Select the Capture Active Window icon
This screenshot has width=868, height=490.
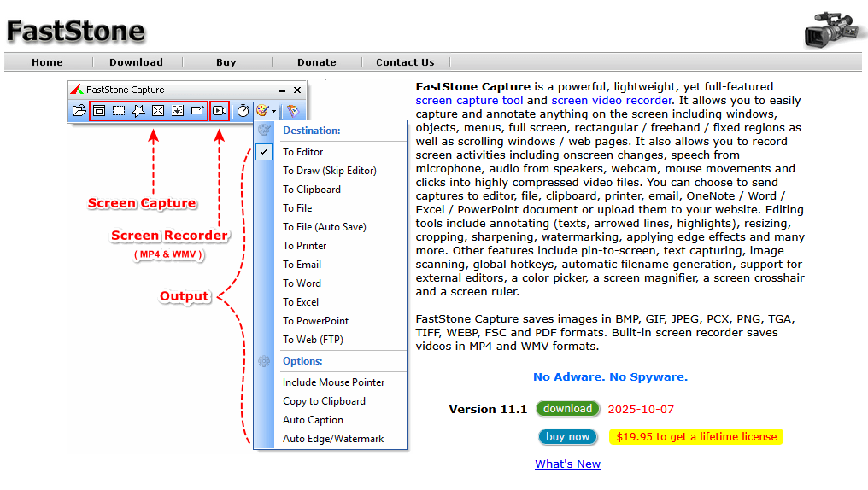pos(99,110)
